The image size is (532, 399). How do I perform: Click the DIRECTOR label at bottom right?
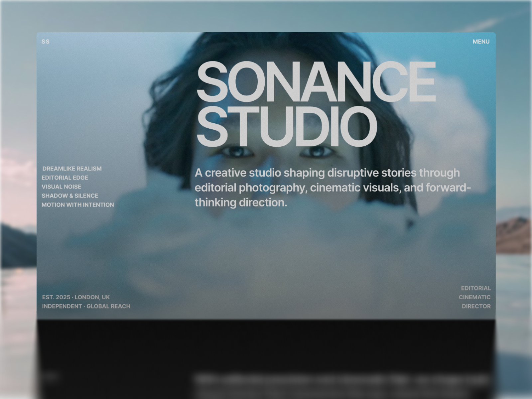[x=477, y=306]
